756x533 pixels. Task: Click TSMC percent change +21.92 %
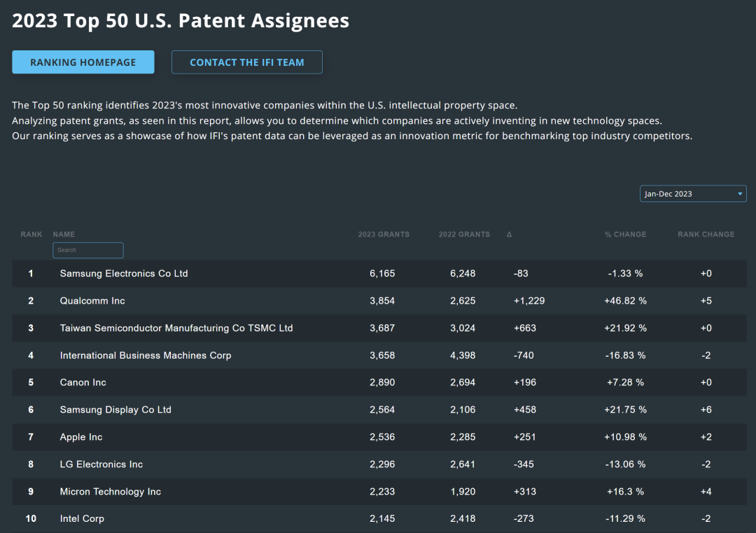[x=625, y=328]
